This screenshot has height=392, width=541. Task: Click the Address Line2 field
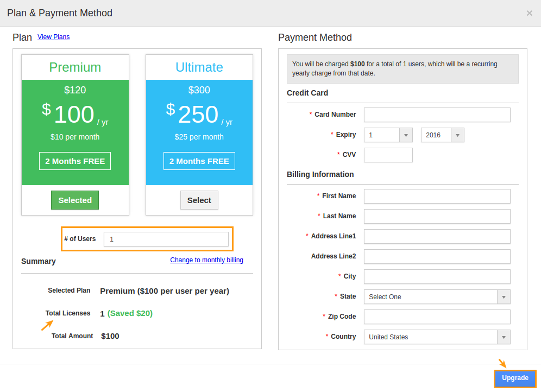(437, 256)
